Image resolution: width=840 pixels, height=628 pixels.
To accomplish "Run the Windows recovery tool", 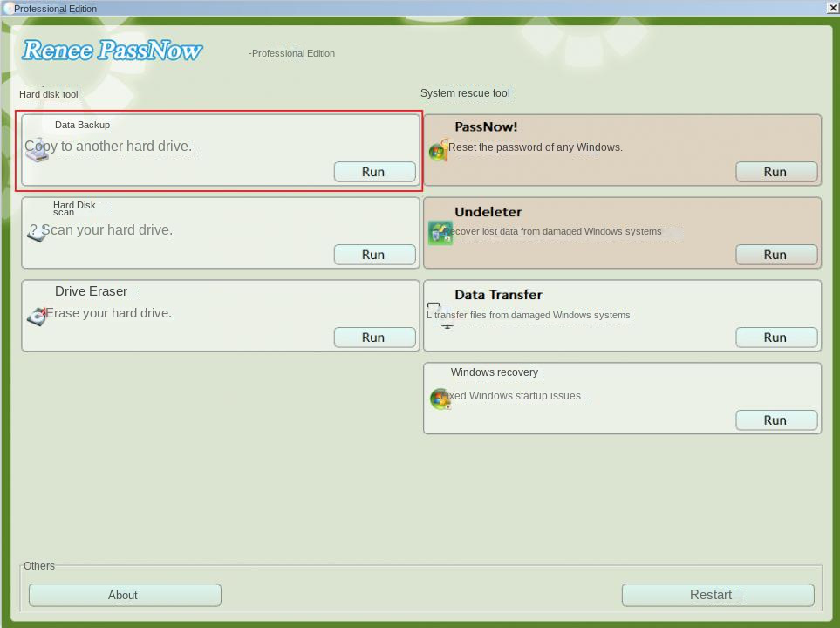I will pos(776,420).
